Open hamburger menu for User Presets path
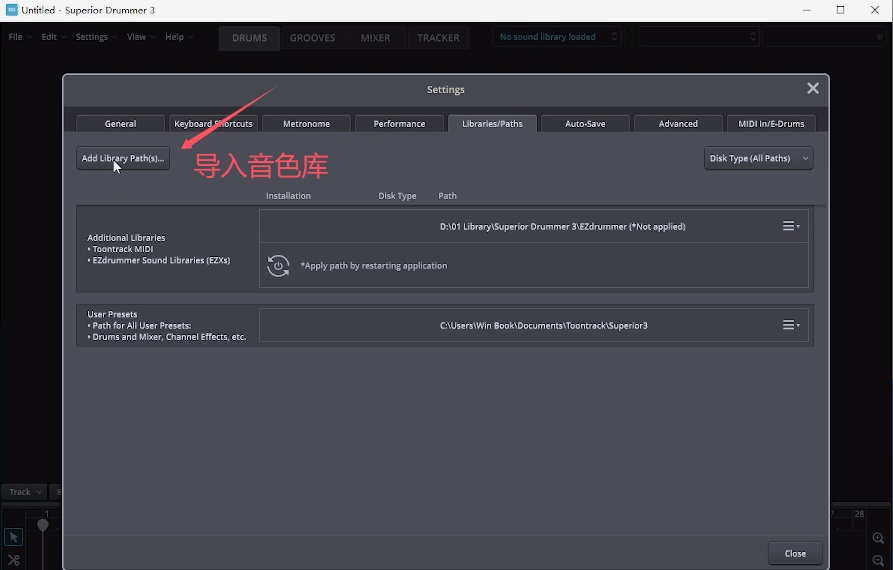The image size is (893, 570). coord(791,326)
